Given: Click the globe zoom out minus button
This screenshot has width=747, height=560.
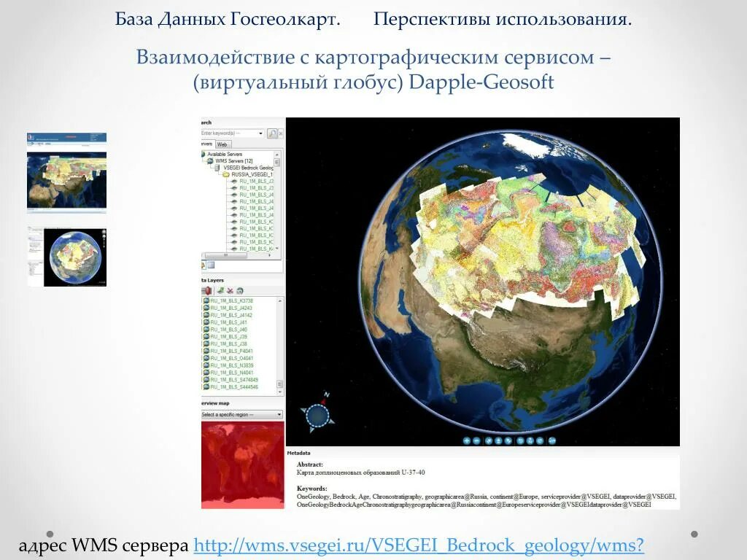Looking at the screenshot, I should 476,441.
